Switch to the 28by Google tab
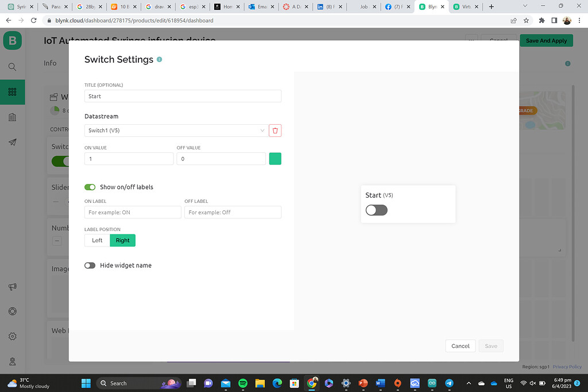Viewport: 588px width, 392px height. (89, 7)
